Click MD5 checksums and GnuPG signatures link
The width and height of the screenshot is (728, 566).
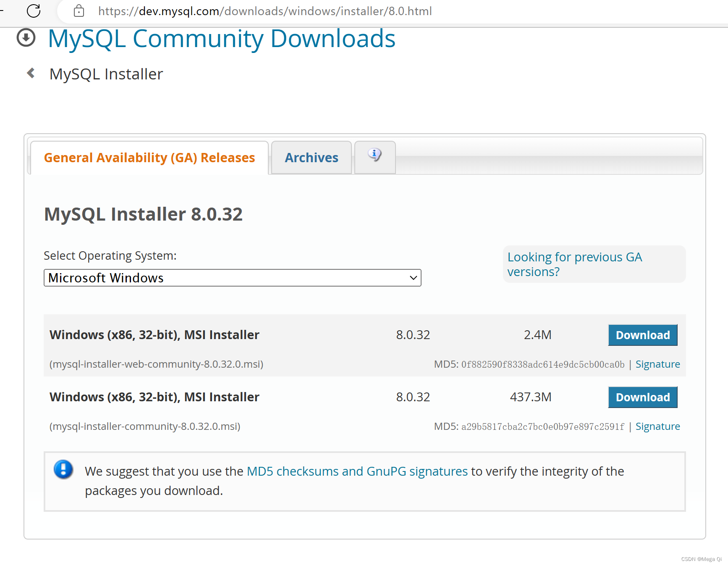(x=357, y=471)
